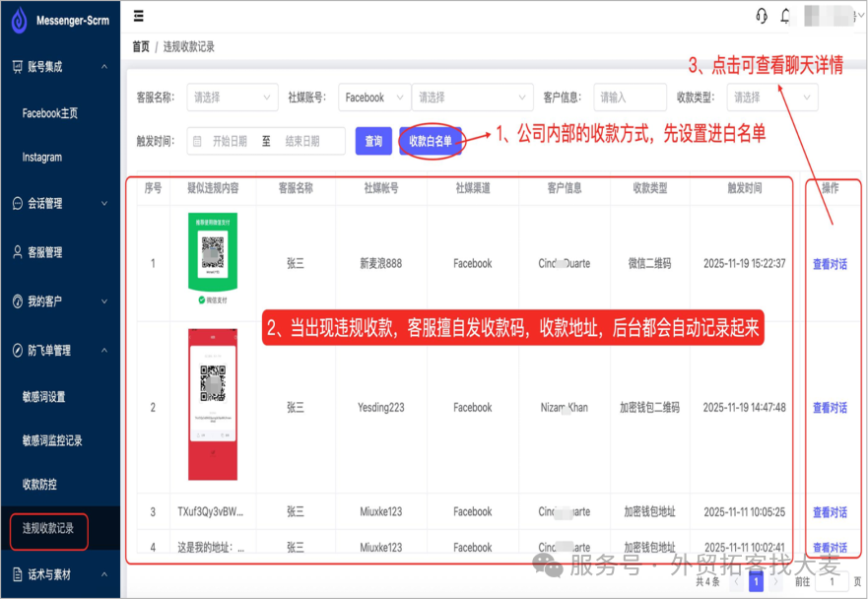Click the 2025-11-19 15:22:37 timestamp
Image resolution: width=868 pixels, height=599 pixels.
click(745, 263)
